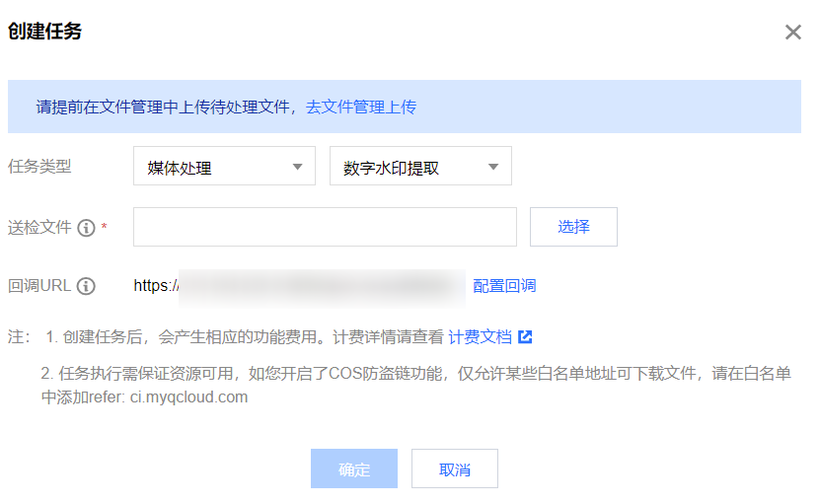Expand the 数字水印提取 dropdown

420,167
